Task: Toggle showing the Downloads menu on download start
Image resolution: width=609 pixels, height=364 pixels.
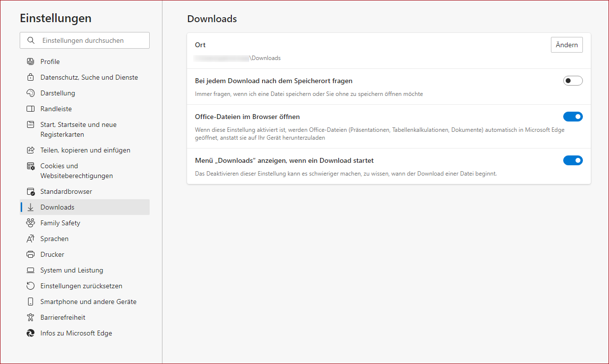Action: (573, 160)
